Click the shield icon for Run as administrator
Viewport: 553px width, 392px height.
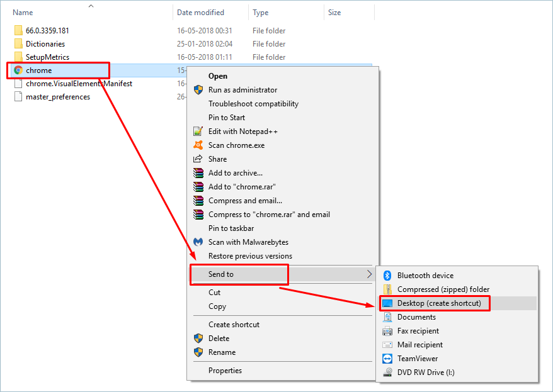(x=198, y=90)
